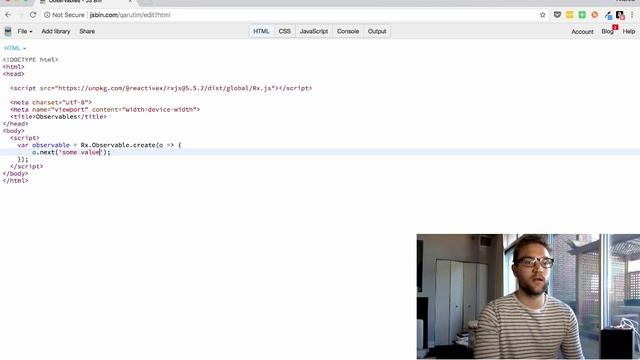Toggle the Console panel
The width and height of the screenshot is (640, 360).
click(348, 31)
